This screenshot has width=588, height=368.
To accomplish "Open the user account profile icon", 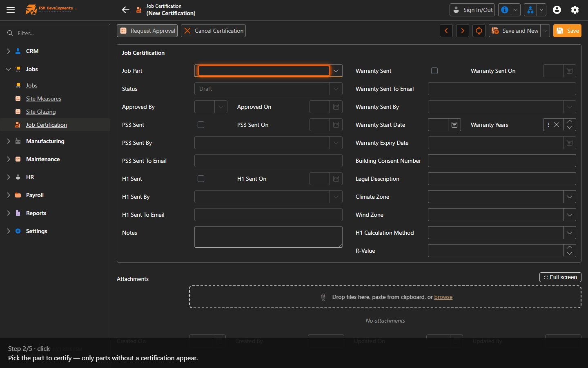I will coord(557,10).
